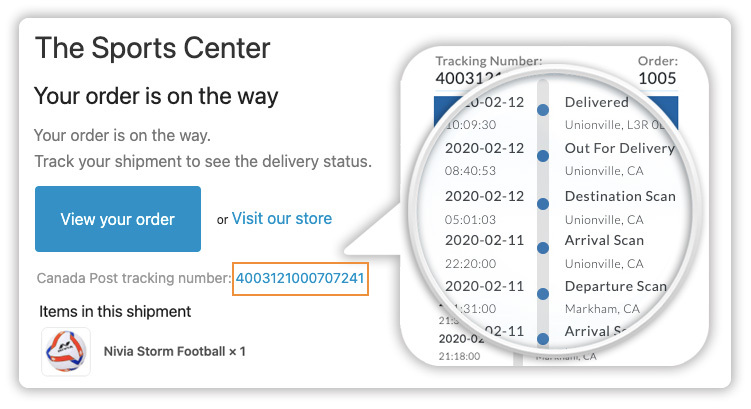
Task: Select the Delivered timeline dot
Action: point(543,110)
